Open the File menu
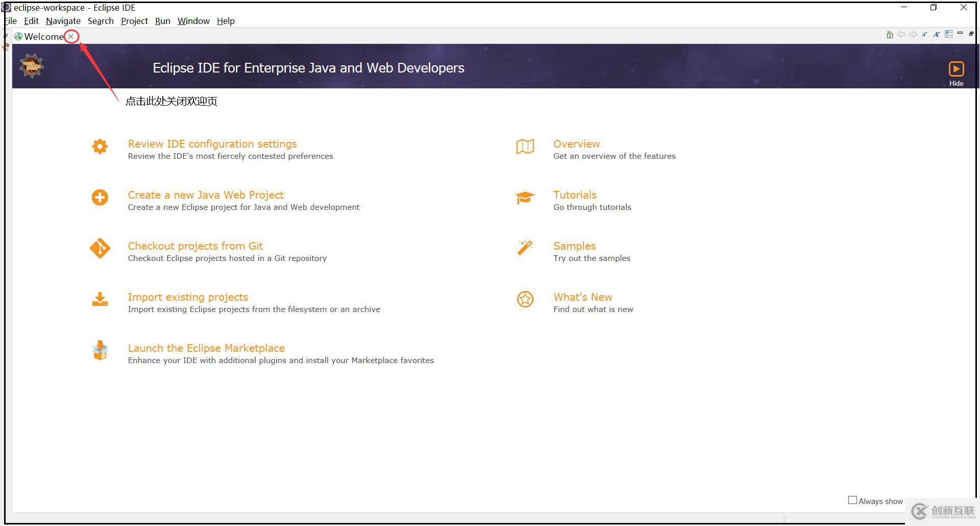 click(10, 21)
